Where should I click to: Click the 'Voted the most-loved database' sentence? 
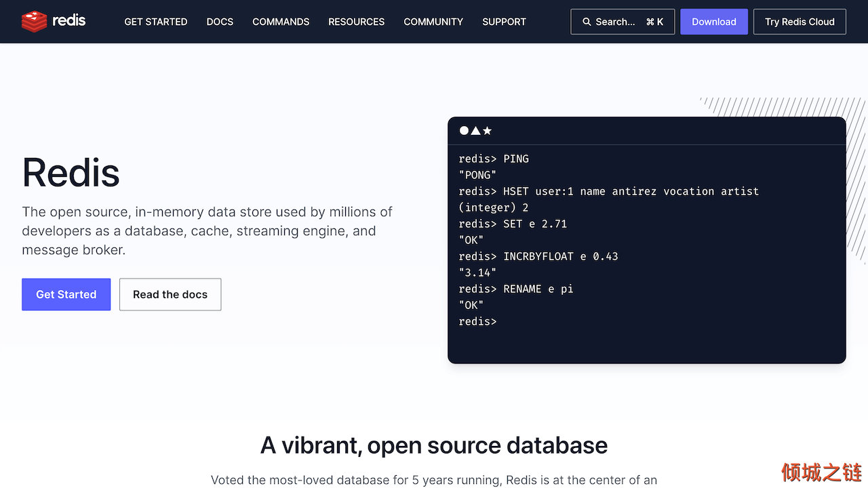point(434,480)
